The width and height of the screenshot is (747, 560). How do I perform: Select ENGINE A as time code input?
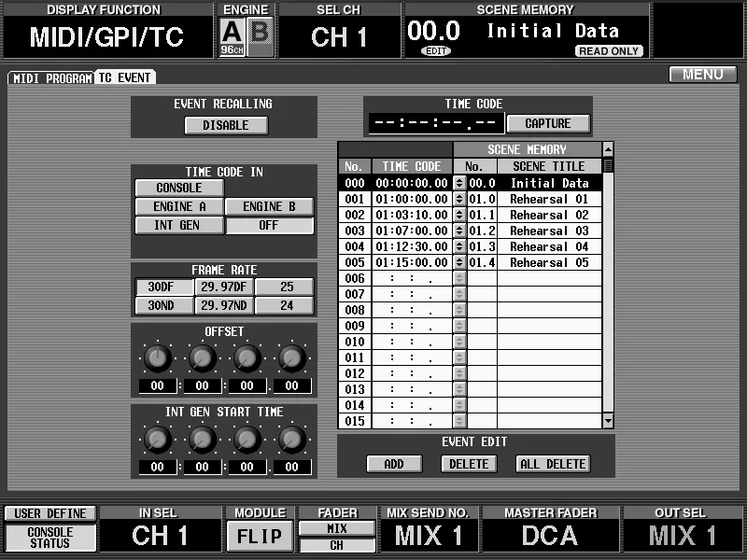179,206
